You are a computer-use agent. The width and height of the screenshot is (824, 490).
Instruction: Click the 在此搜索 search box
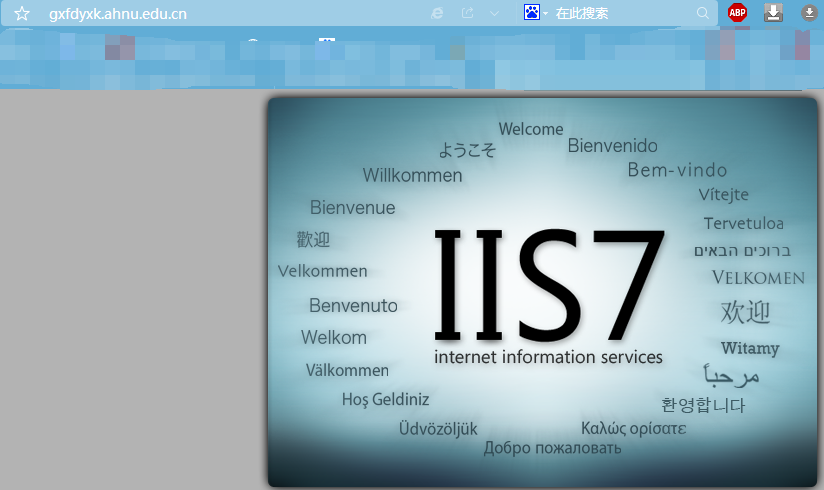point(620,14)
